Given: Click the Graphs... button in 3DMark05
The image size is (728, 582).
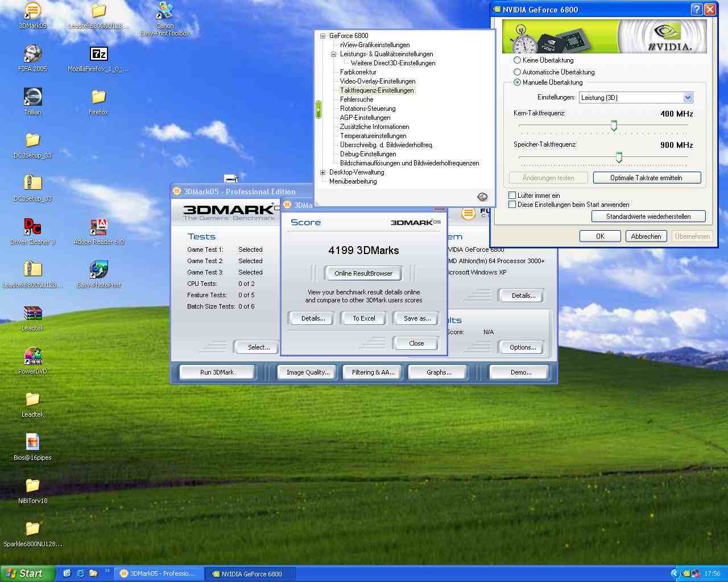Looking at the screenshot, I should click(x=439, y=372).
